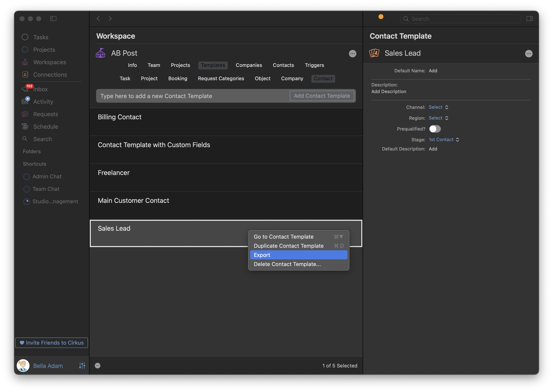
Task: Open the AB Post ellipsis menu
Action: point(352,54)
